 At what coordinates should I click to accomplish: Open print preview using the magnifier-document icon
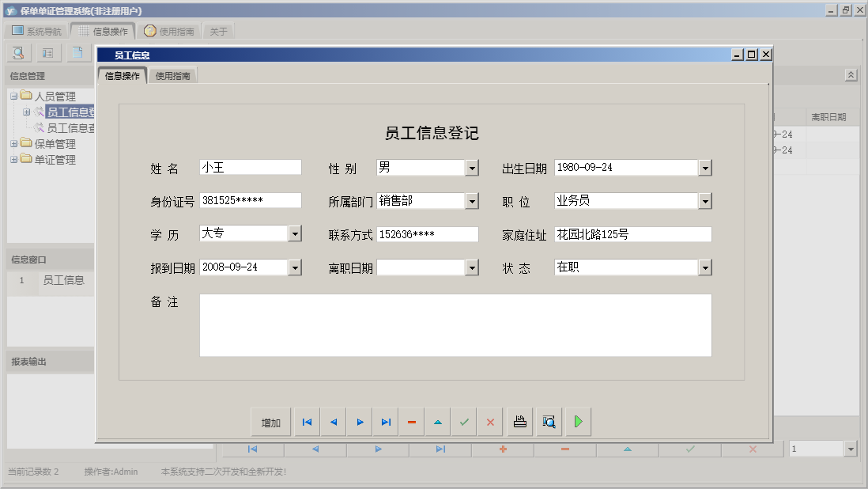click(548, 422)
